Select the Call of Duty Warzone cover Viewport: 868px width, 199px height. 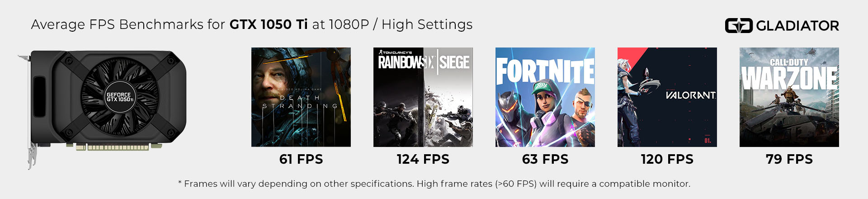789,97
